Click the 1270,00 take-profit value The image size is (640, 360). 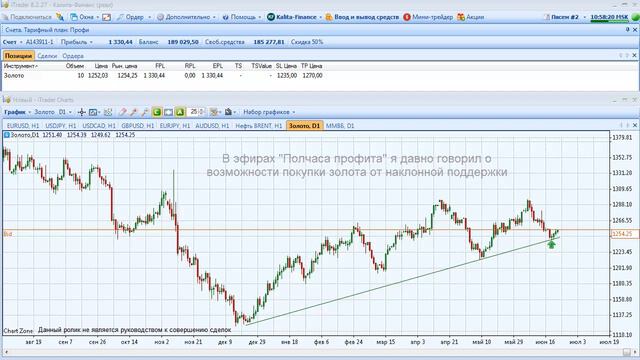point(312,76)
